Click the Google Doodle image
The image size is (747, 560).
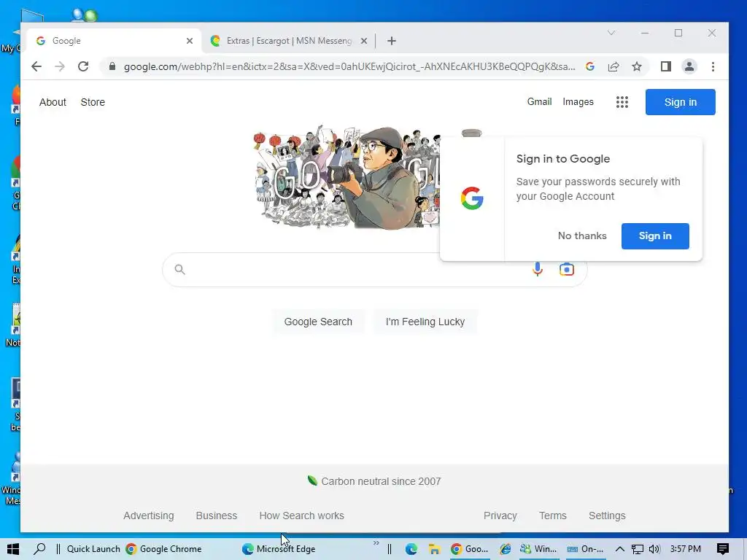click(x=347, y=177)
